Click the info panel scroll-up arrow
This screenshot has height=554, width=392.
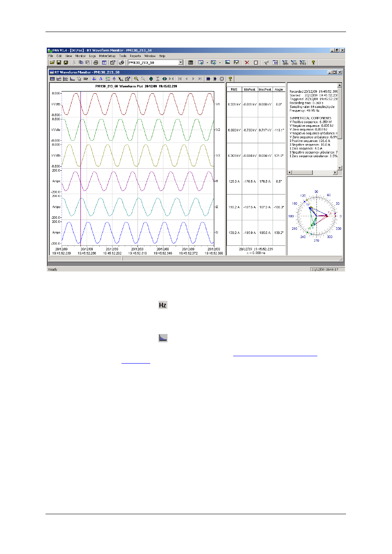[x=340, y=85]
